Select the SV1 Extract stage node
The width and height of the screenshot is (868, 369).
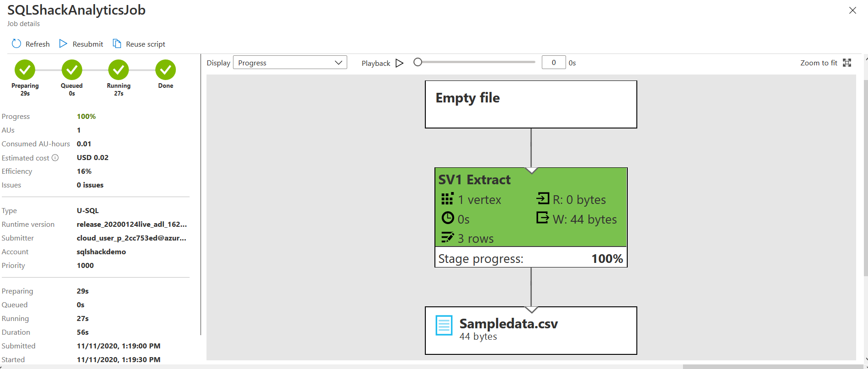pos(531,208)
